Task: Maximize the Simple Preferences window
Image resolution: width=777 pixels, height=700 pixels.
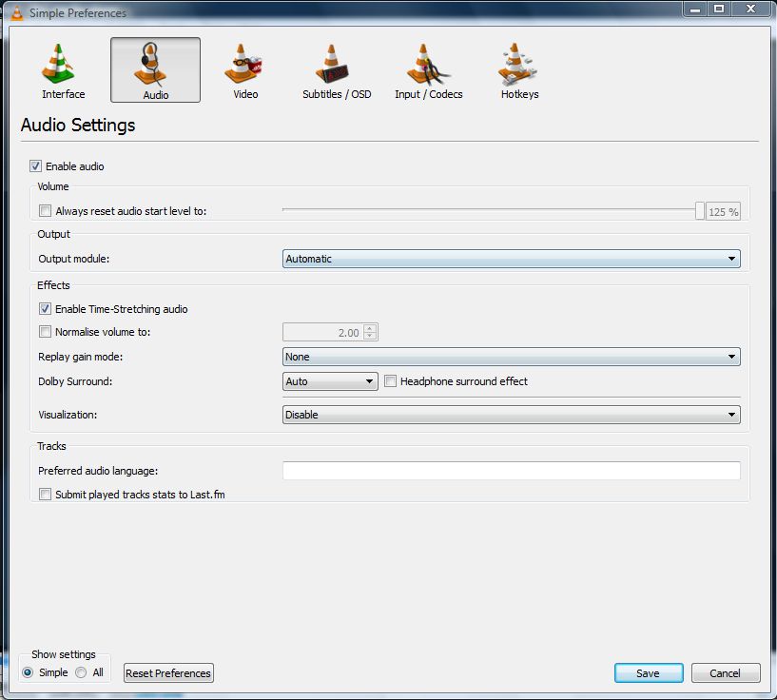Action: pos(719,9)
